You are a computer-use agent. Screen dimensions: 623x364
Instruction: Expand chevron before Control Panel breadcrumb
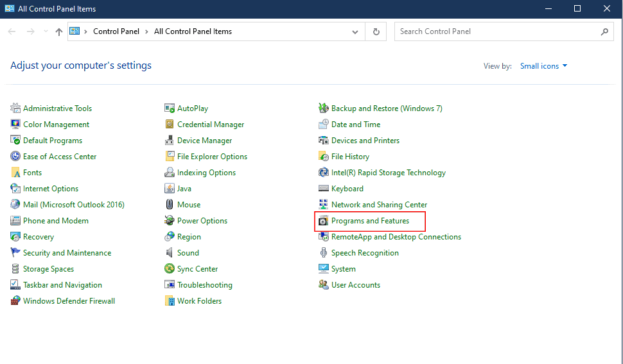86,31
